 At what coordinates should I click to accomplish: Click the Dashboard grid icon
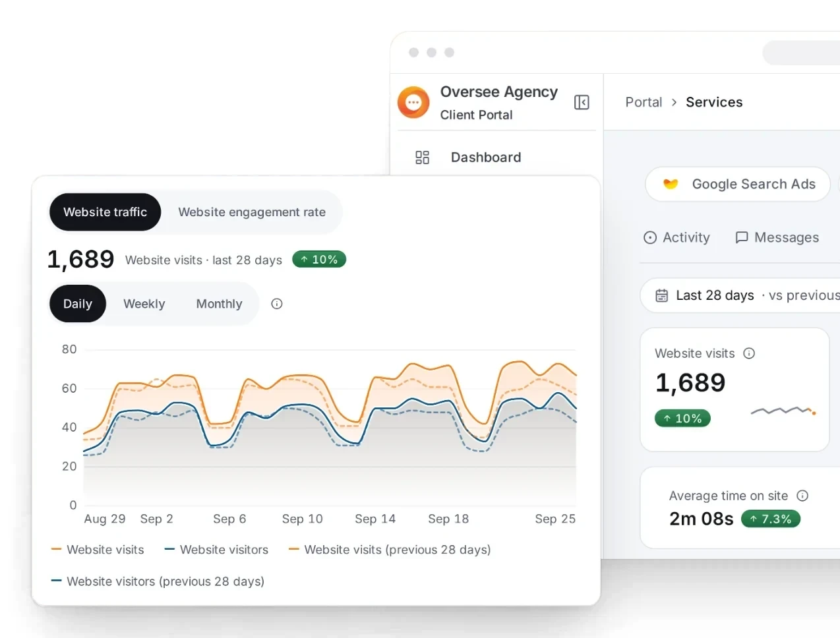pyautogui.click(x=422, y=158)
